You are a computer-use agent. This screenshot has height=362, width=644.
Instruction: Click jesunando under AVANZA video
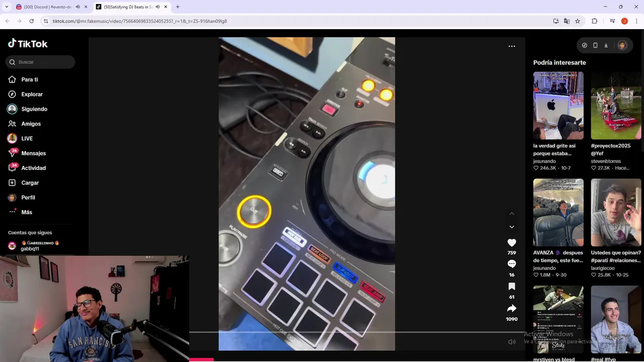coord(544,268)
